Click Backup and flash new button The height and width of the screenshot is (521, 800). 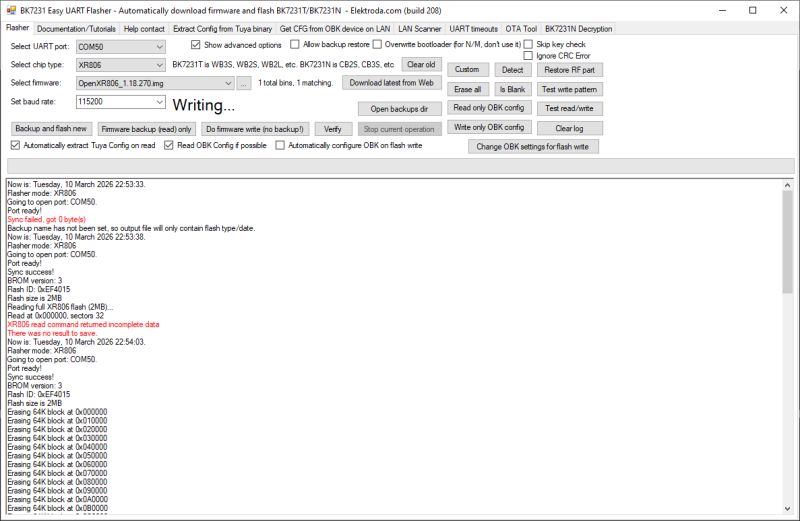click(x=51, y=129)
